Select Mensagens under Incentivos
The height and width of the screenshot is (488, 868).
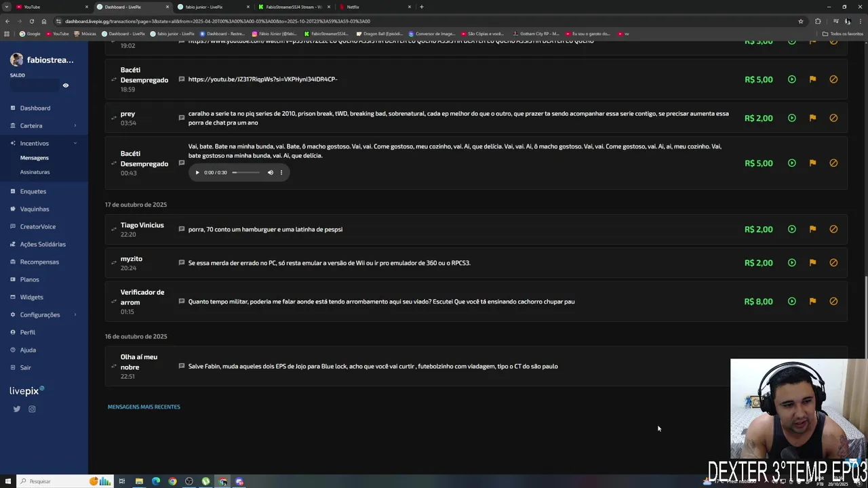click(35, 158)
